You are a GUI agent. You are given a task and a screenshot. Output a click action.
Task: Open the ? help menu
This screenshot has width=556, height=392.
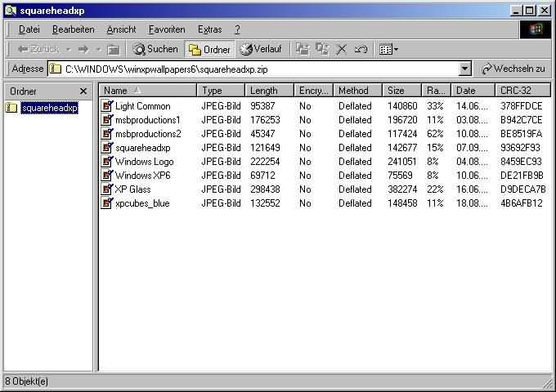pyautogui.click(x=237, y=29)
